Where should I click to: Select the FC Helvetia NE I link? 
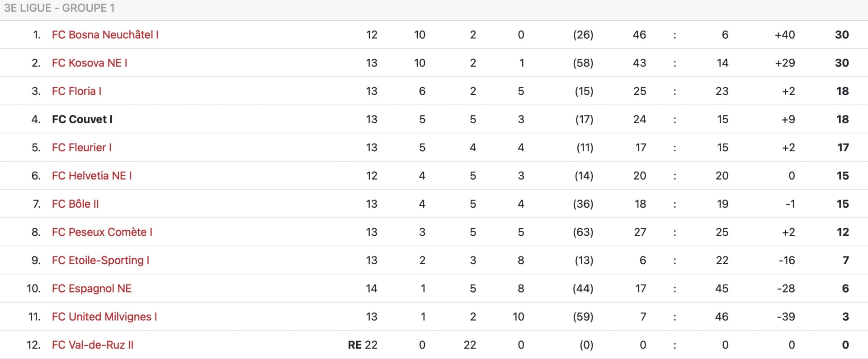tap(92, 176)
